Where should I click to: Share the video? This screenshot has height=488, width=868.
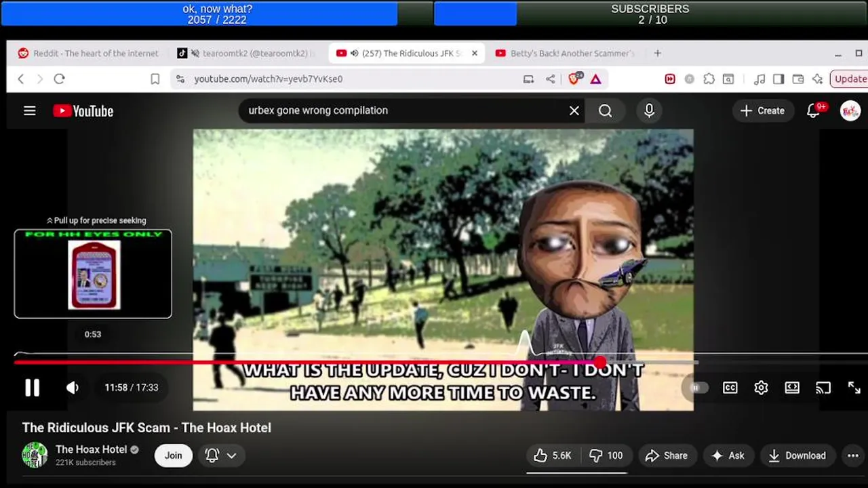pyautogui.click(x=666, y=455)
